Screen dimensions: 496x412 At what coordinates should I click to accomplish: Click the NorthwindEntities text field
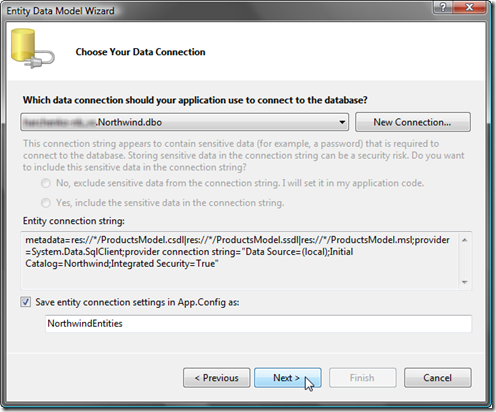click(258, 323)
